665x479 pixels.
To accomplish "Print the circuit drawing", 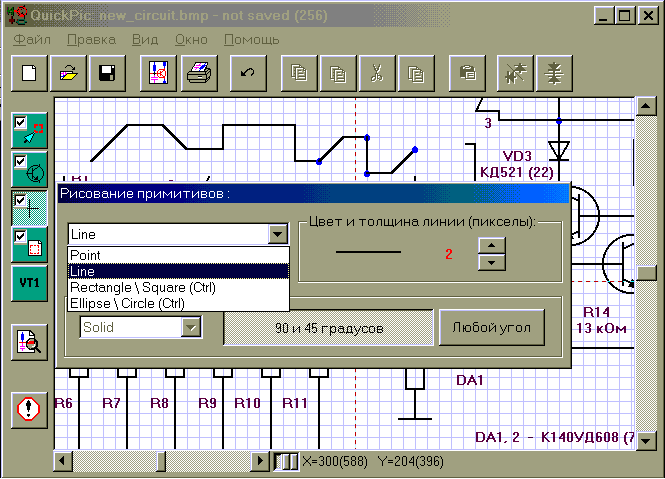I will point(199,73).
